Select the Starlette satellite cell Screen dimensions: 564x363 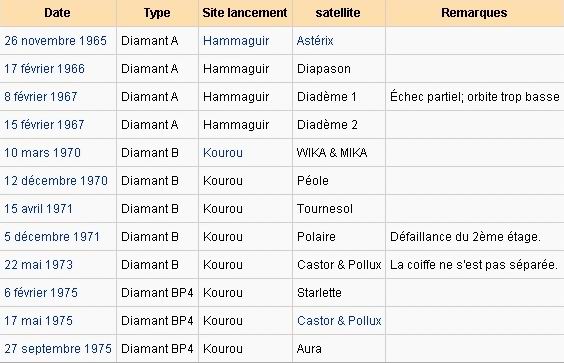click(x=338, y=293)
